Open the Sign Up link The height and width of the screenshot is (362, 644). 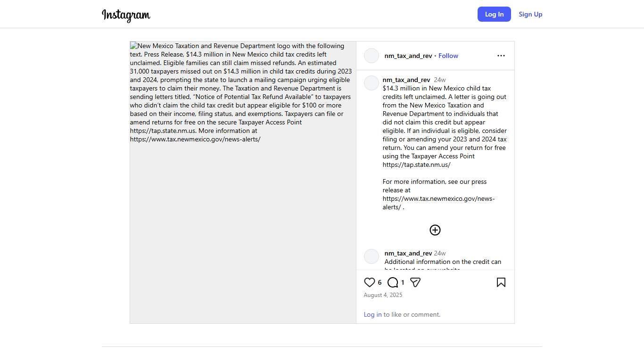530,14
